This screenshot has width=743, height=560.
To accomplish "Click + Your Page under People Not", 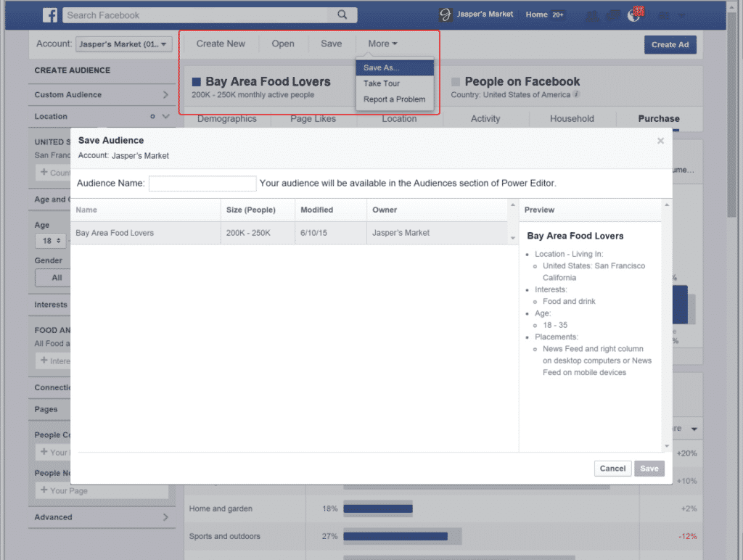I will (102, 490).
